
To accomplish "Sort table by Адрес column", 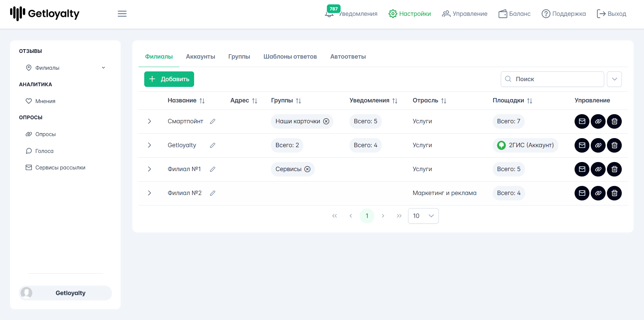I will (255, 101).
